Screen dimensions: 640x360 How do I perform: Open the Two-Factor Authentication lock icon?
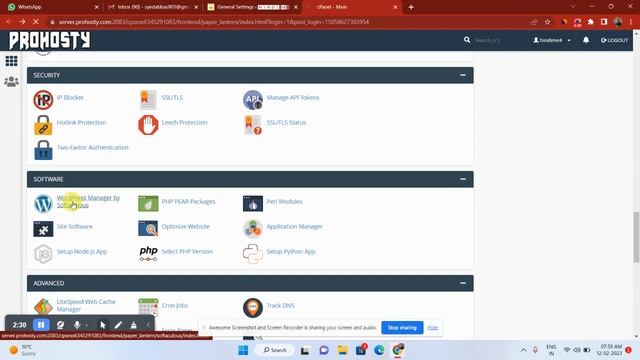pos(43,150)
